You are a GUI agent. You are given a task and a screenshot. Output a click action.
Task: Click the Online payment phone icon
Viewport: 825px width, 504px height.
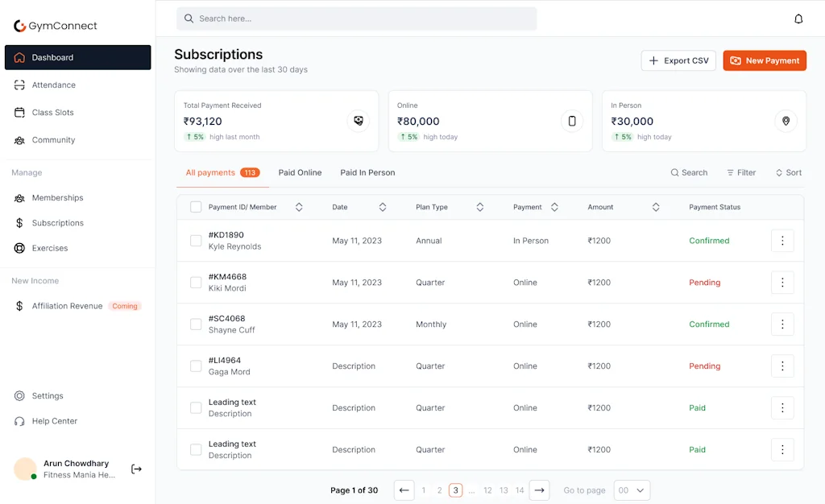pyautogui.click(x=572, y=122)
